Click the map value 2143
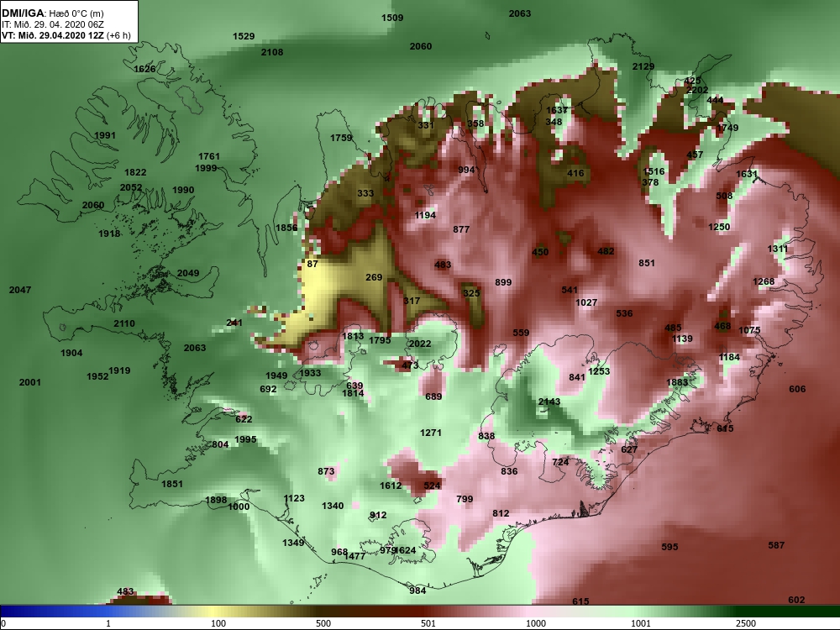The width and height of the screenshot is (840, 630). tap(549, 402)
